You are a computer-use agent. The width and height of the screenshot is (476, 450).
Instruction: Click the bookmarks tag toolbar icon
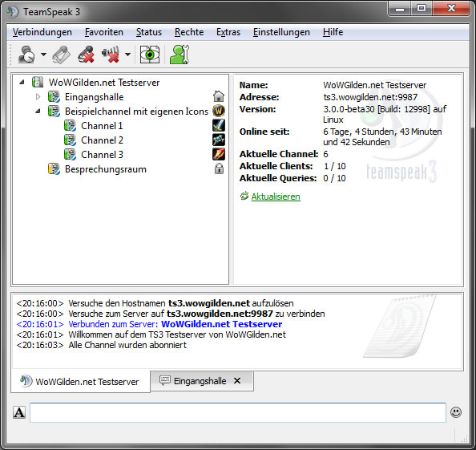click(x=62, y=55)
